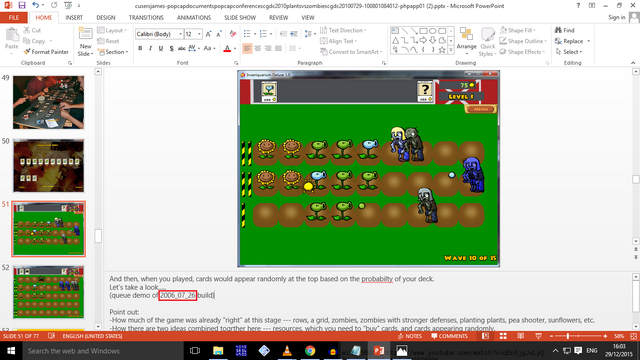Open Text Direction dropdown
This screenshot has height=360, width=640.
click(x=343, y=30)
